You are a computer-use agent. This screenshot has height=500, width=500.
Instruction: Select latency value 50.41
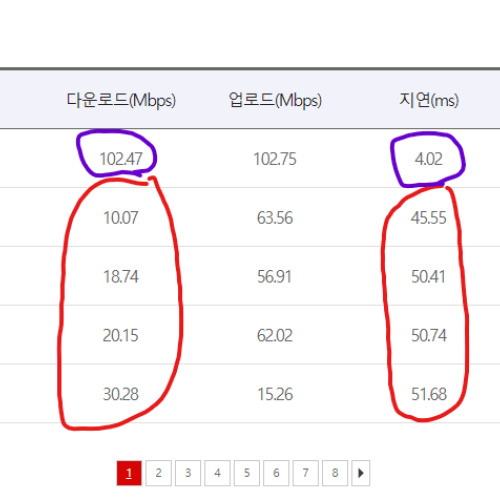click(x=428, y=277)
